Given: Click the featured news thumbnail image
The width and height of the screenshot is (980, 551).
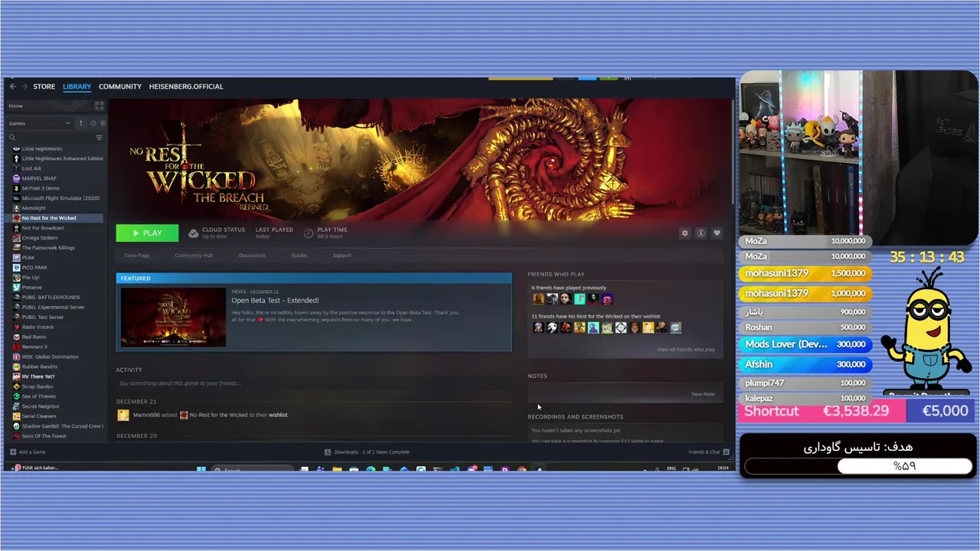Looking at the screenshot, I should (x=173, y=318).
